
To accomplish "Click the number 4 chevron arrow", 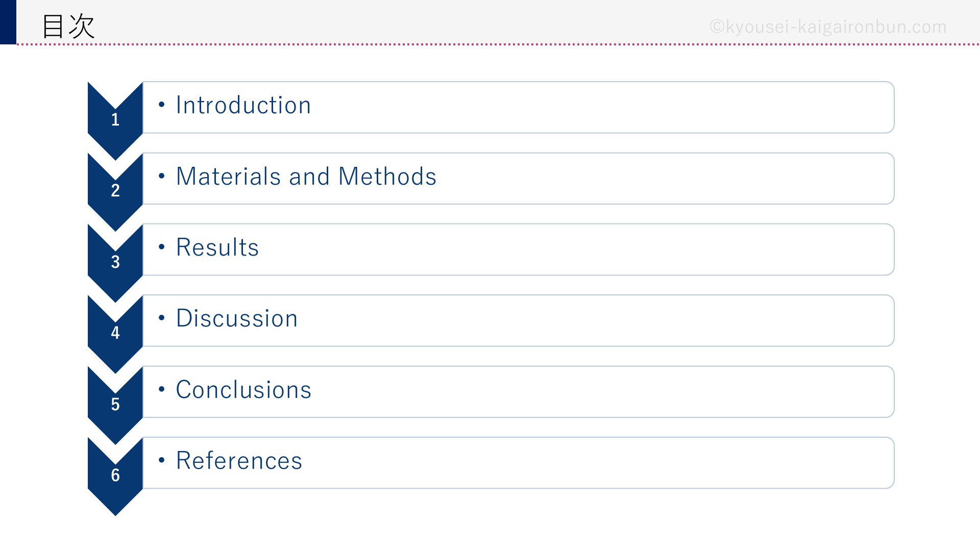I will click(x=115, y=334).
